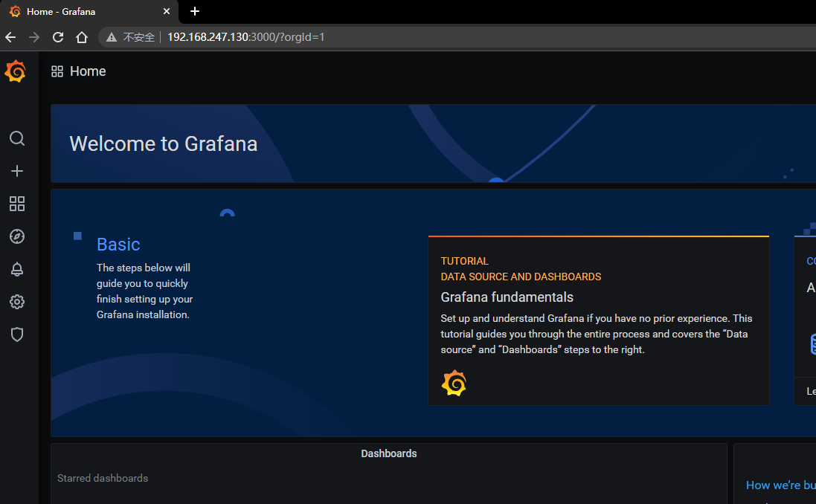
Task: Open the Server Admin shield icon
Action: point(17,335)
